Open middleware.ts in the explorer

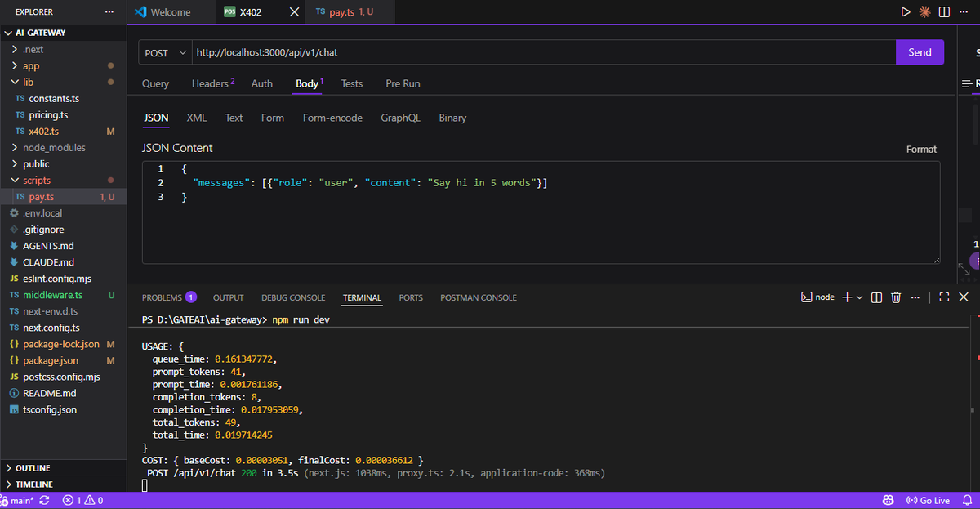tap(52, 295)
